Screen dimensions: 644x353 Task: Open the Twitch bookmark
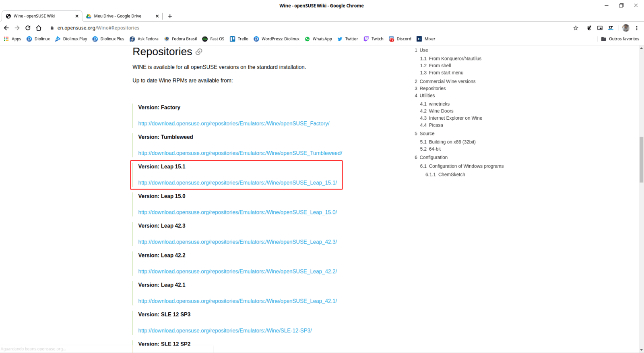click(x=374, y=39)
